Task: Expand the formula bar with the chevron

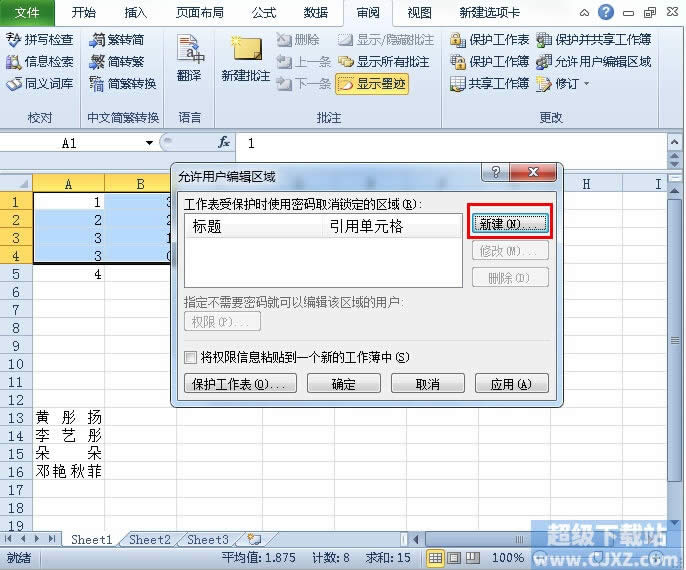Action: 674,142
